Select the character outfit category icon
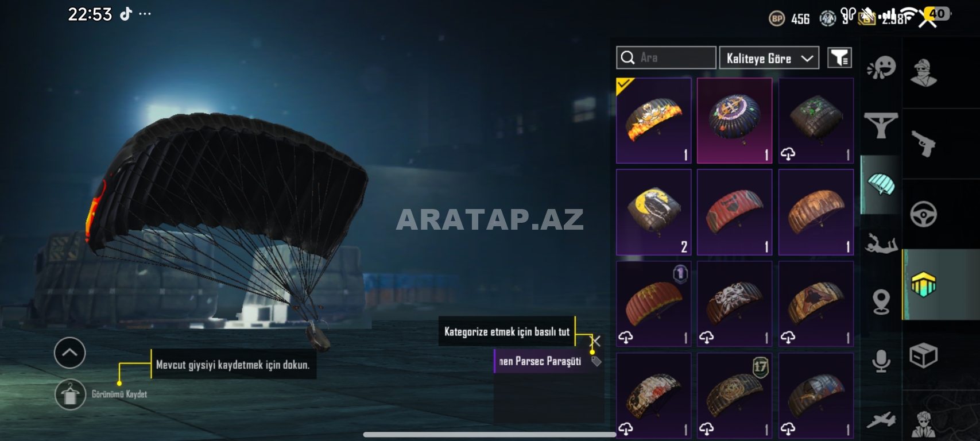 [924, 73]
